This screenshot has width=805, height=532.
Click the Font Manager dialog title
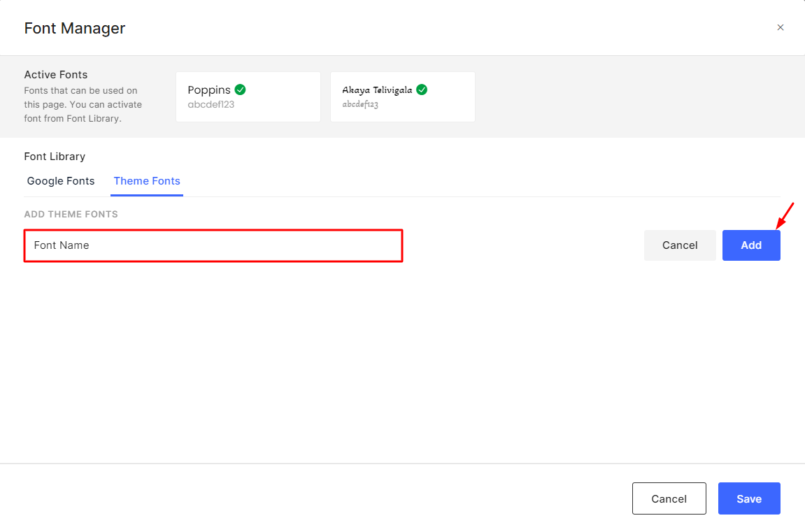(x=75, y=29)
